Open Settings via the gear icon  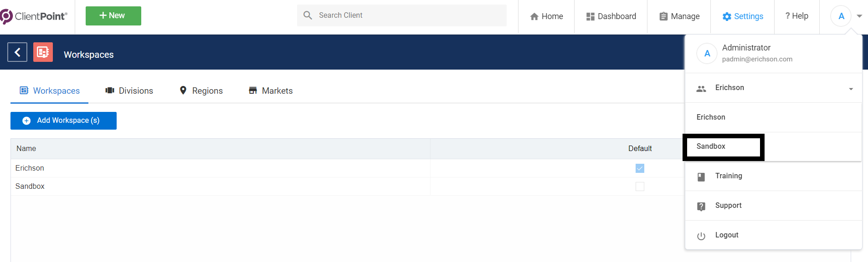point(727,16)
